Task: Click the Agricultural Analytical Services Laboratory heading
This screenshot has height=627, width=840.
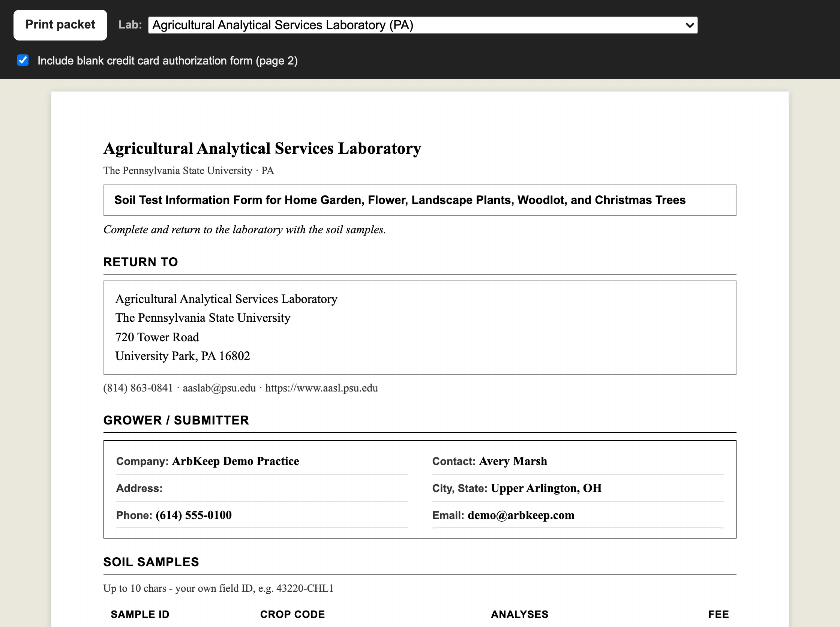Action: [262, 148]
